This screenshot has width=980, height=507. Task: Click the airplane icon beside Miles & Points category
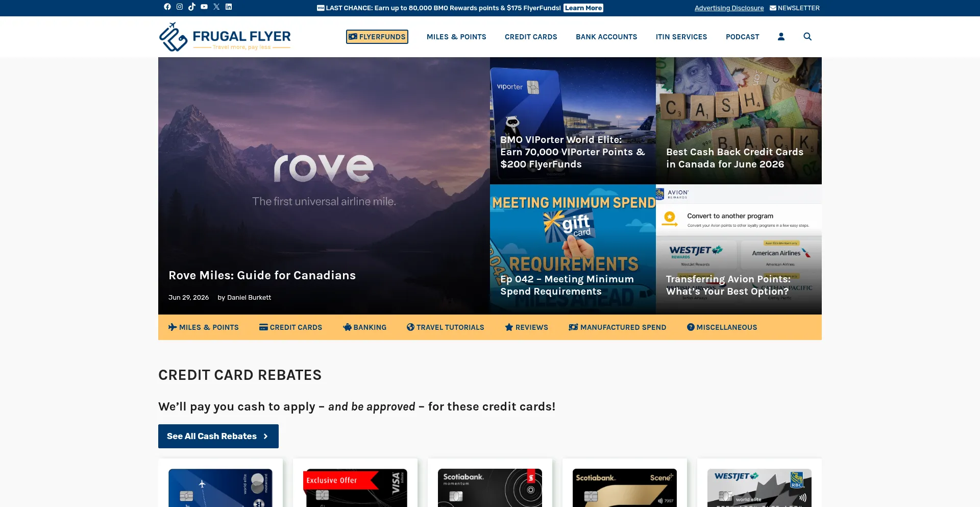pos(173,327)
